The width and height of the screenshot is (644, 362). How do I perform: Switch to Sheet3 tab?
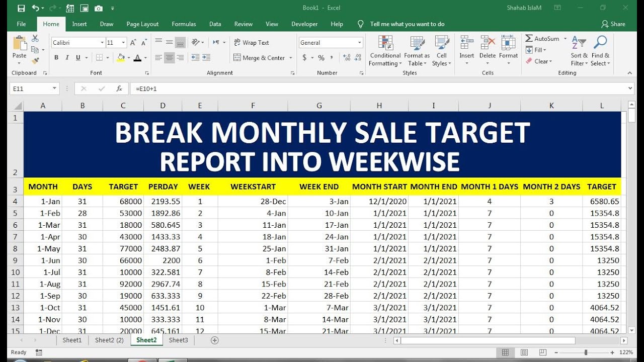pyautogui.click(x=178, y=340)
